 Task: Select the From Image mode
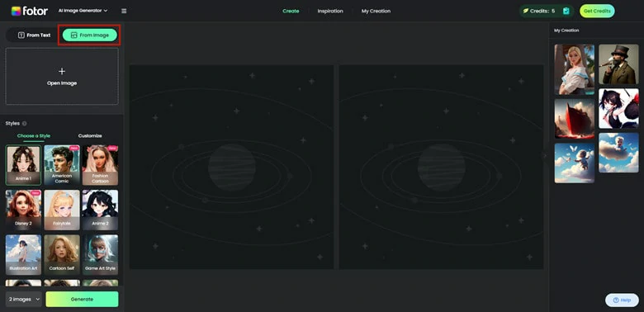click(x=90, y=35)
